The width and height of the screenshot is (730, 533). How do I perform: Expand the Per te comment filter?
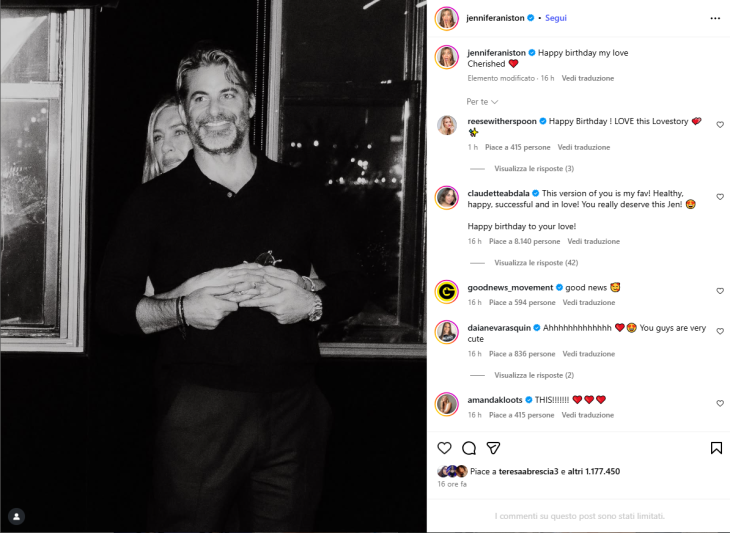coord(482,101)
